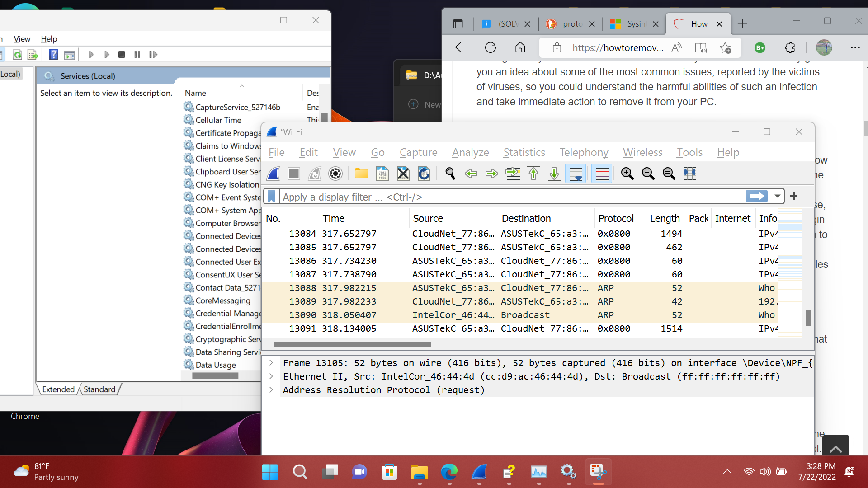Screen dimensions: 868x488
Task: Start capturing packets with shark fin icon
Action: click(274, 174)
